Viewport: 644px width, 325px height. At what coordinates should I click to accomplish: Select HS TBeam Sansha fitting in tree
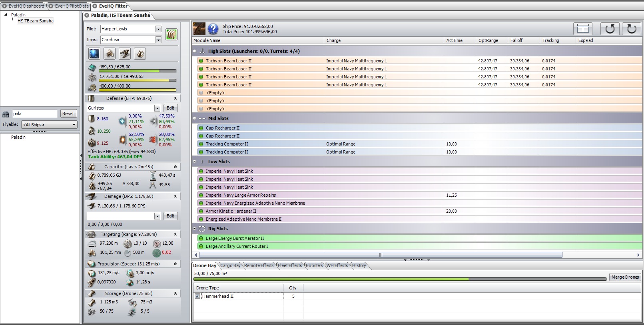pyautogui.click(x=36, y=21)
